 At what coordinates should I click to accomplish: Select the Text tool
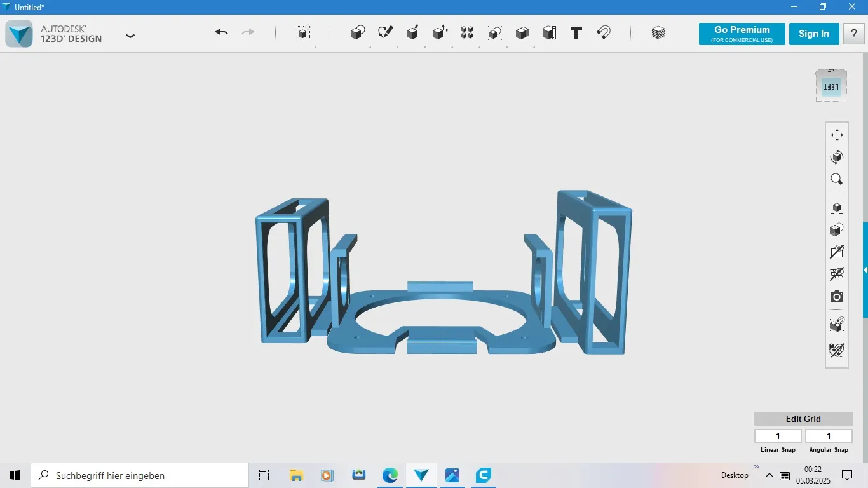coord(576,34)
